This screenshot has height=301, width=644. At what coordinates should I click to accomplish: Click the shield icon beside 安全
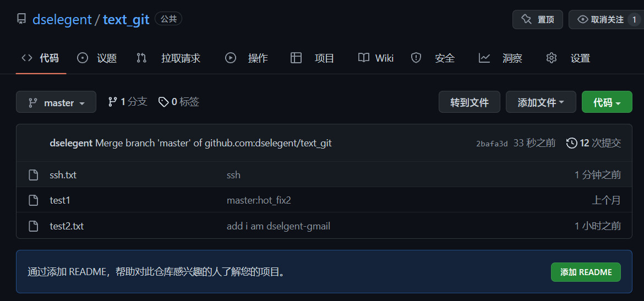coord(416,58)
